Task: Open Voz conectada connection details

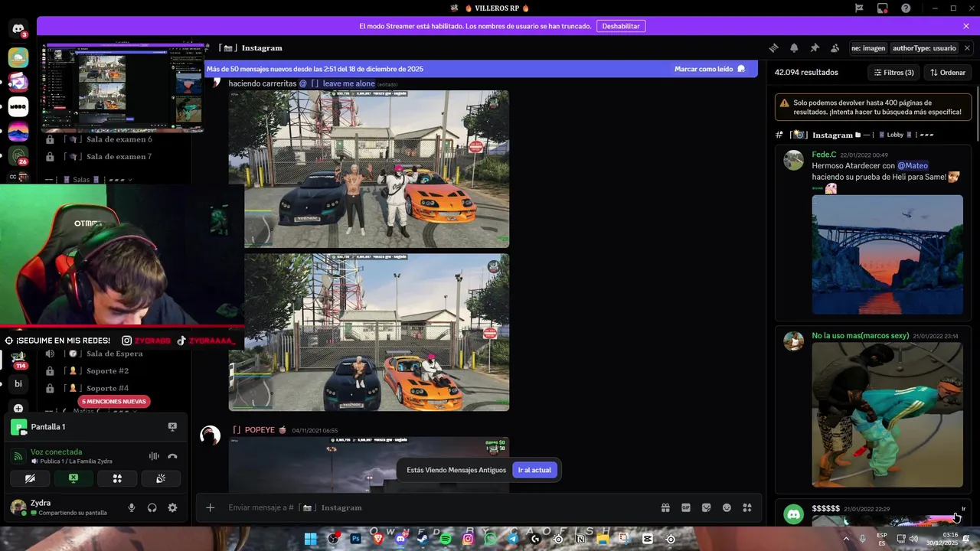Action: (x=56, y=452)
